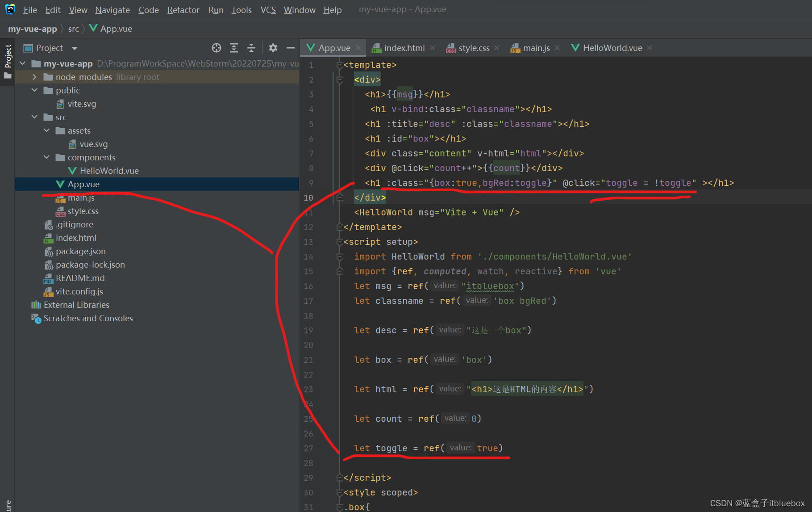Image resolution: width=812 pixels, height=512 pixels.
Task: Fold style scoped block on line 30
Action: tap(340, 493)
